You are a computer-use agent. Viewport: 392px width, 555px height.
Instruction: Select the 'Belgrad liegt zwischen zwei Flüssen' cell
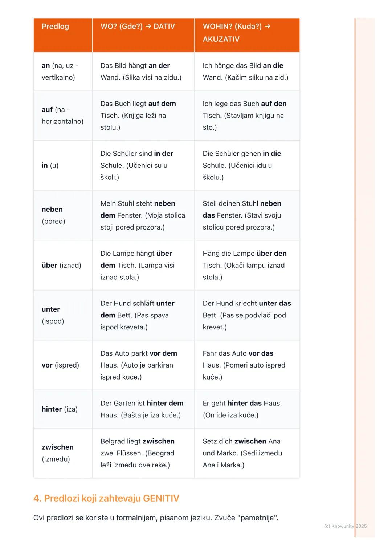(138, 453)
